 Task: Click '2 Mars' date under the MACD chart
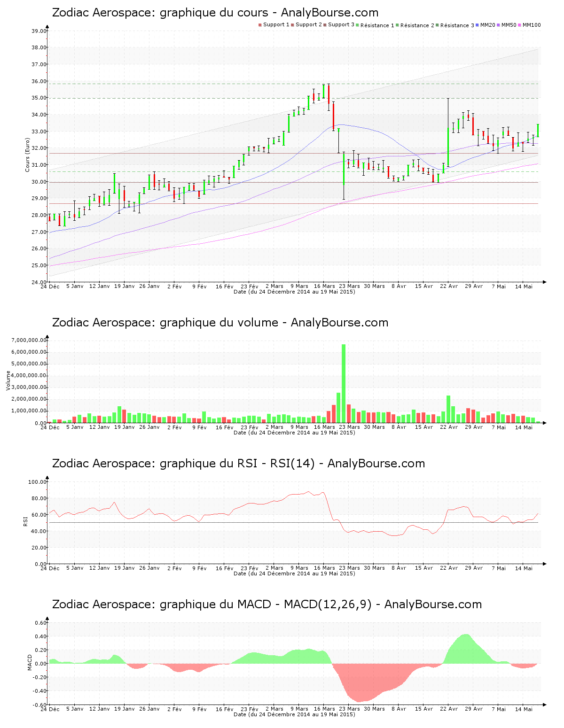[x=274, y=709]
